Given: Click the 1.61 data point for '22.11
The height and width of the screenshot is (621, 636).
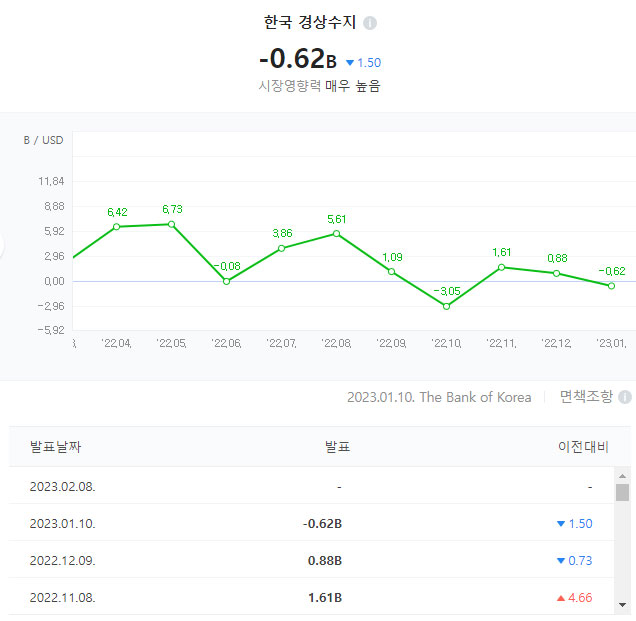Looking at the screenshot, I should (x=501, y=267).
